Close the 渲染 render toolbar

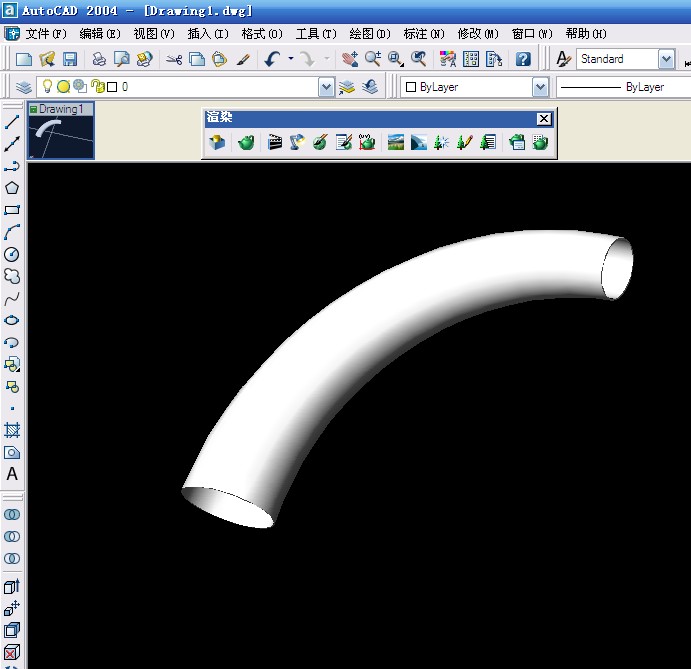click(x=544, y=119)
